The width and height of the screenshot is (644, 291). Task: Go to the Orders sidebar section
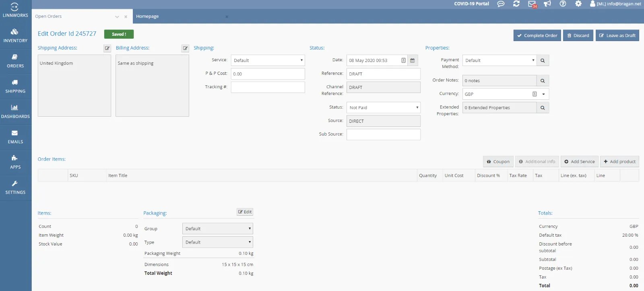[x=15, y=61]
